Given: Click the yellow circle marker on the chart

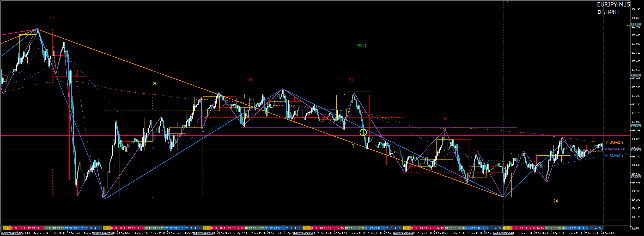Looking at the screenshot, I should point(363,133).
